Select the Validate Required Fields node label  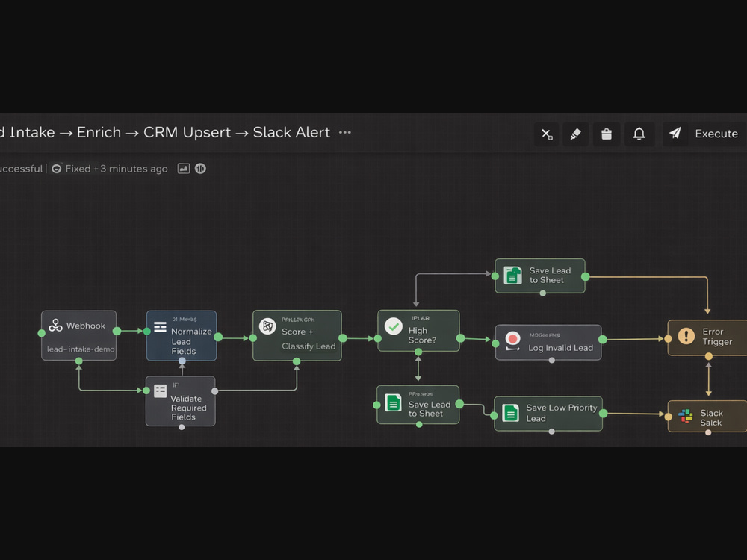coord(188,408)
